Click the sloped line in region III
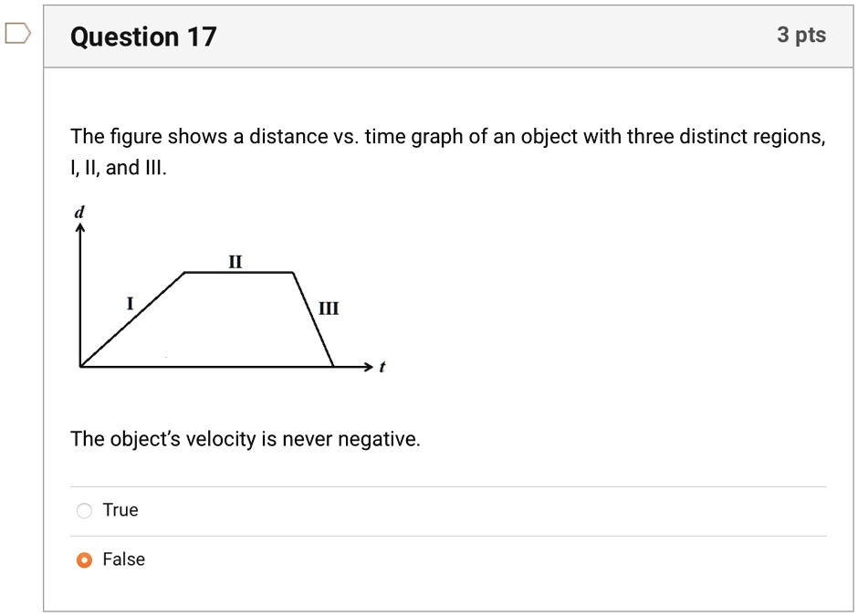Screen dimensions: 858x616 tap(315, 319)
